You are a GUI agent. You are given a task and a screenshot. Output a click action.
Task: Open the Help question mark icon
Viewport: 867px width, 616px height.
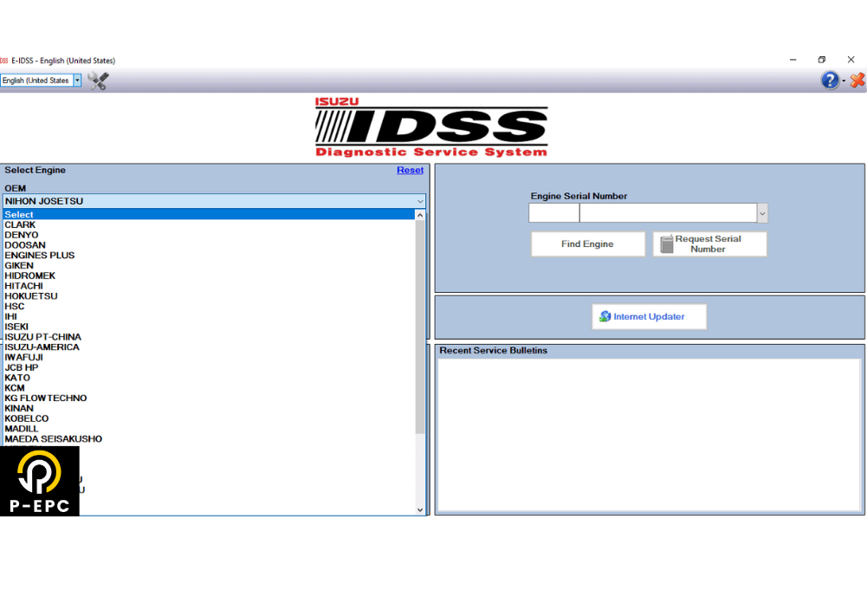pos(829,80)
